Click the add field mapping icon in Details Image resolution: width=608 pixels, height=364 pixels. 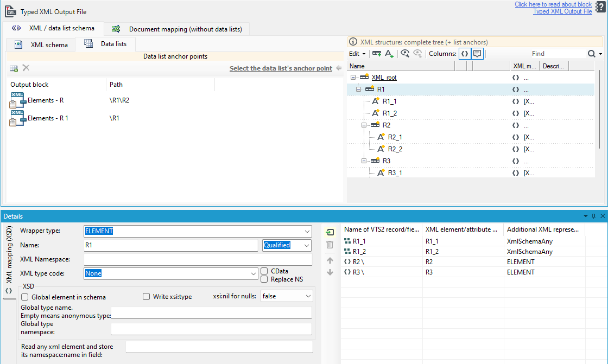pyautogui.click(x=330, y=232)
